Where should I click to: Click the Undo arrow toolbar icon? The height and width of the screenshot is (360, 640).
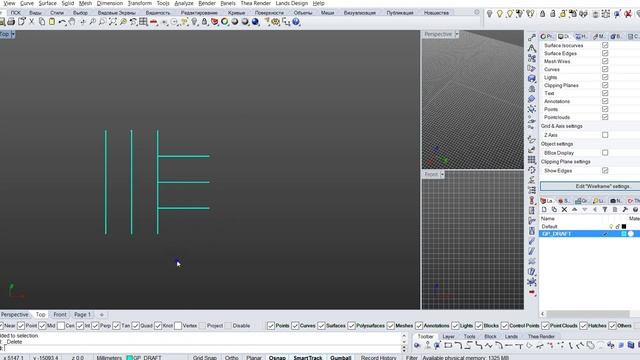pyautogui.click(x=62, y=22)
